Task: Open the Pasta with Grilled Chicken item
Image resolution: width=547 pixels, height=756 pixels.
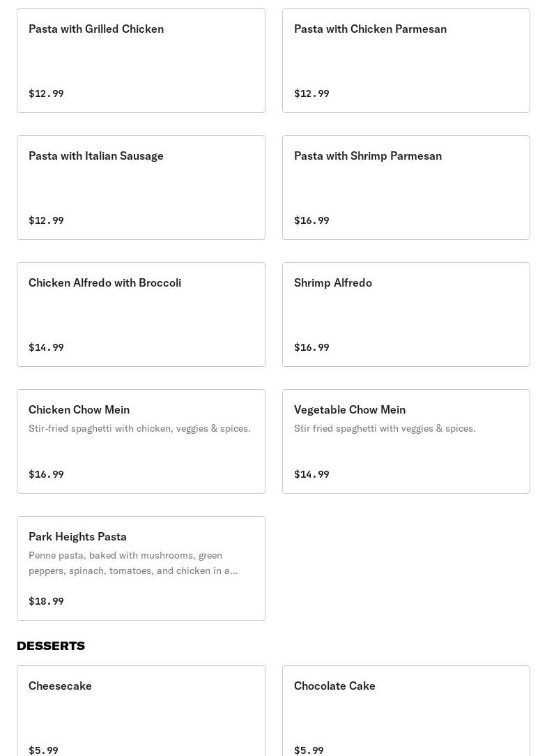Action: coord(141,61)
